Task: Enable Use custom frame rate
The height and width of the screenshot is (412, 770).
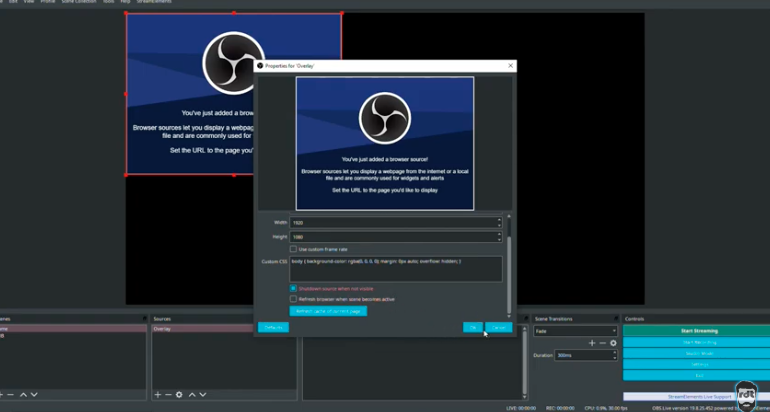Action: tap(293, 249)
